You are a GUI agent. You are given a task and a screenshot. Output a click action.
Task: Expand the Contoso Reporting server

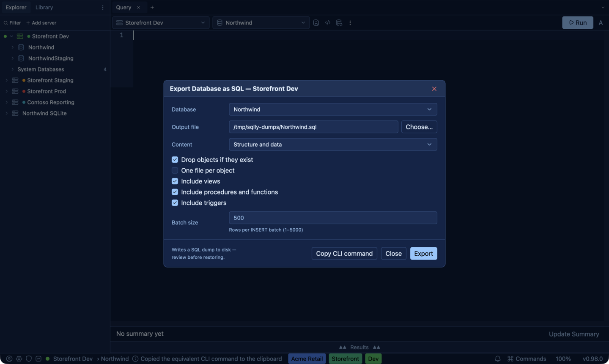pyautogui.click(x=6, y=102)
